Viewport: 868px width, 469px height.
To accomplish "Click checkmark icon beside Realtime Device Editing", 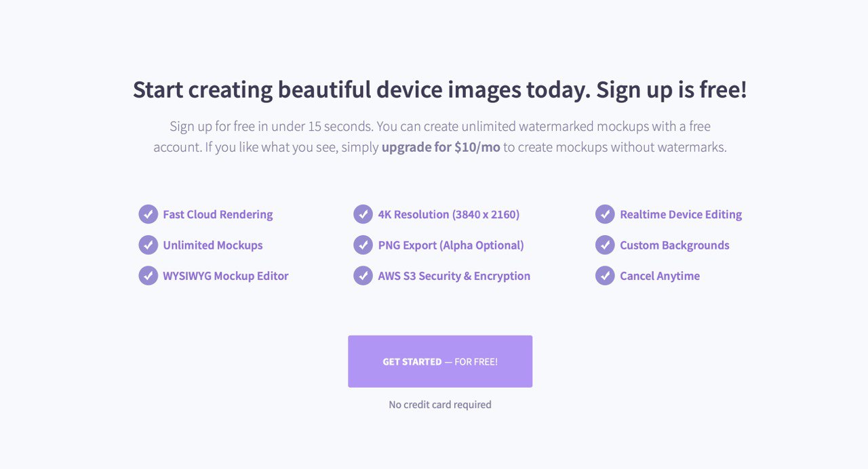I will [x=605, y=214].
